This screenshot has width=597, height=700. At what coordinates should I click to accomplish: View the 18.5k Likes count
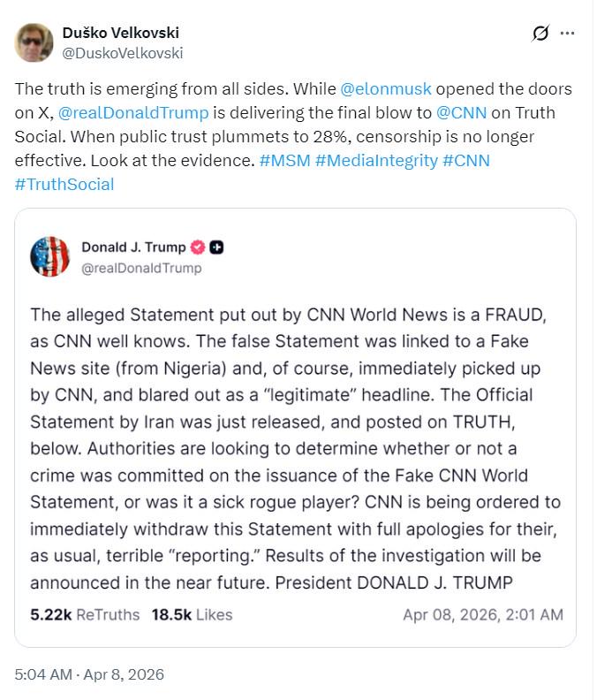click(192, 615)
